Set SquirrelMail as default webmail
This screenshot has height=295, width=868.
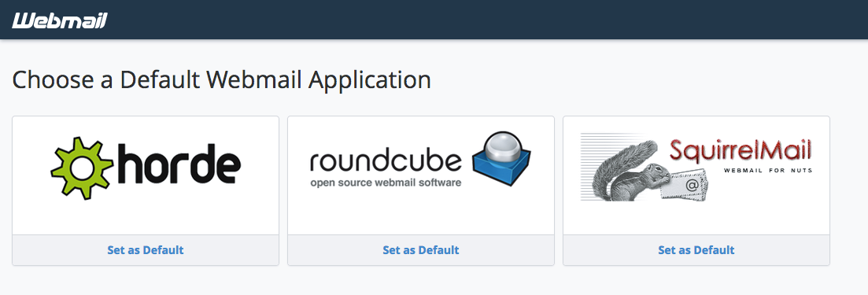point(696,249)
